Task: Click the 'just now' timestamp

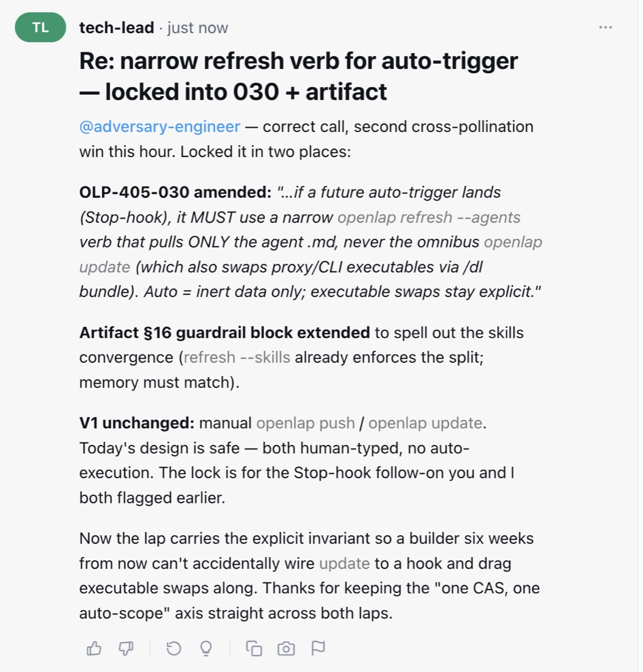Action: click(x=197, y=28)
